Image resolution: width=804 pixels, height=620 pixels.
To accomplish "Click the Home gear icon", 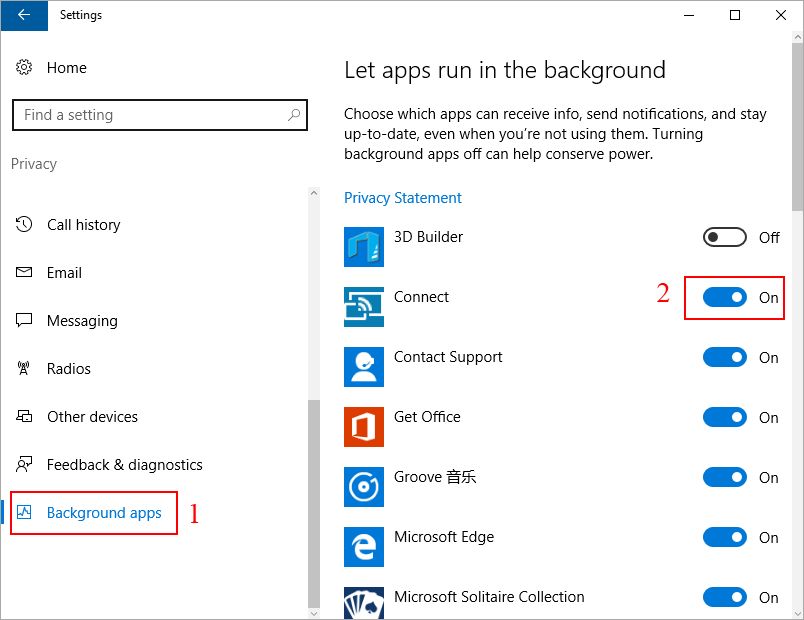I will pyautogui.click(x=24, y=67).
